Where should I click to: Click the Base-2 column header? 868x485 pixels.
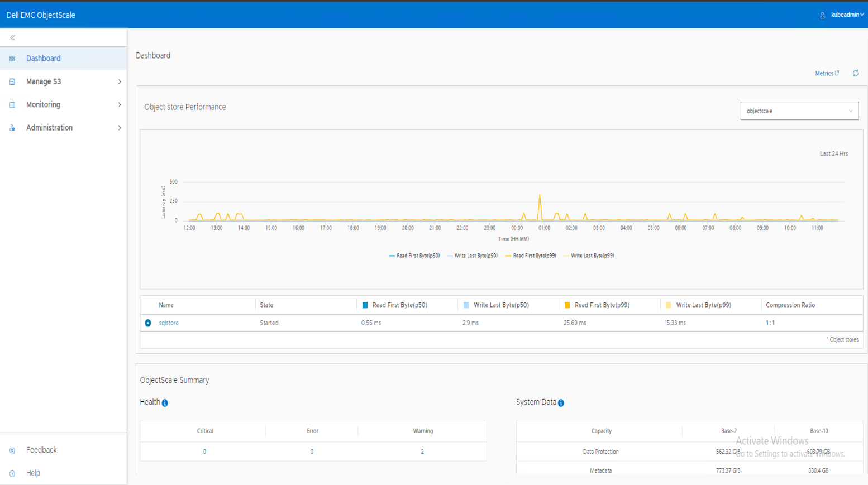729,431
